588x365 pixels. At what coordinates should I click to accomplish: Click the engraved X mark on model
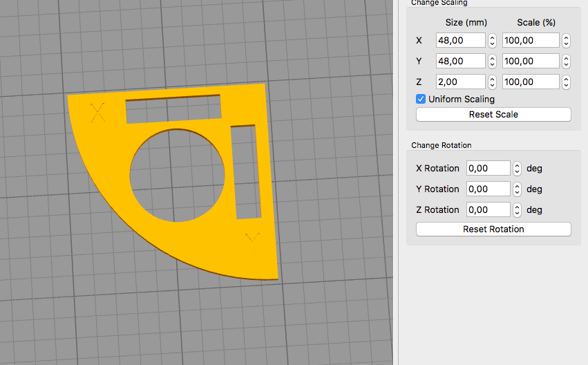click(x=99, y=112)
